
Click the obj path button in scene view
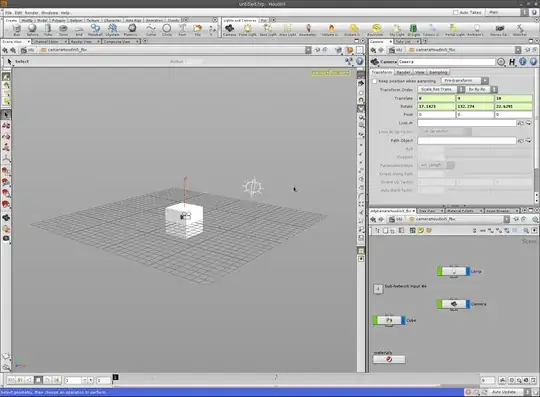coord(28,50)
